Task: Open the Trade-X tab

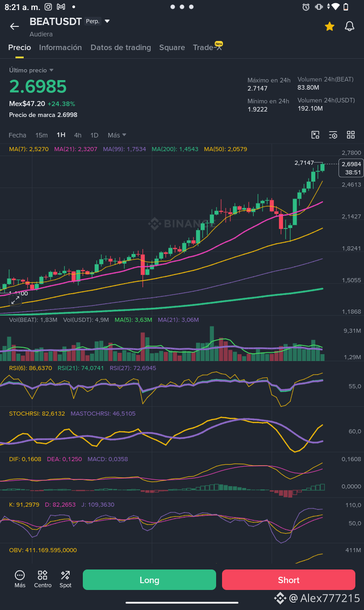Action: pyautogui.click(x=207, y=47)
